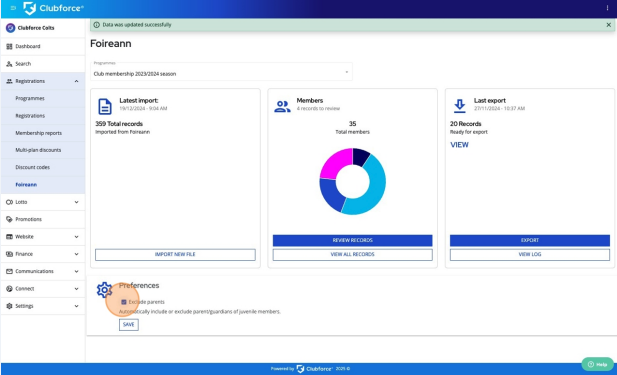Open Discount codes page

tap(33, 167)
